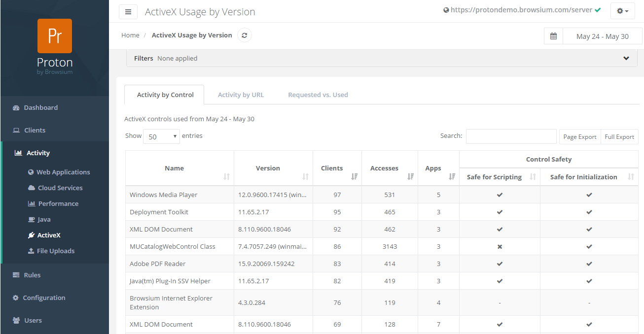Click the protondemo.browsium.com server URL
Image resolution: width=644 pixels, height=334 pixels.
click(522, 10)
